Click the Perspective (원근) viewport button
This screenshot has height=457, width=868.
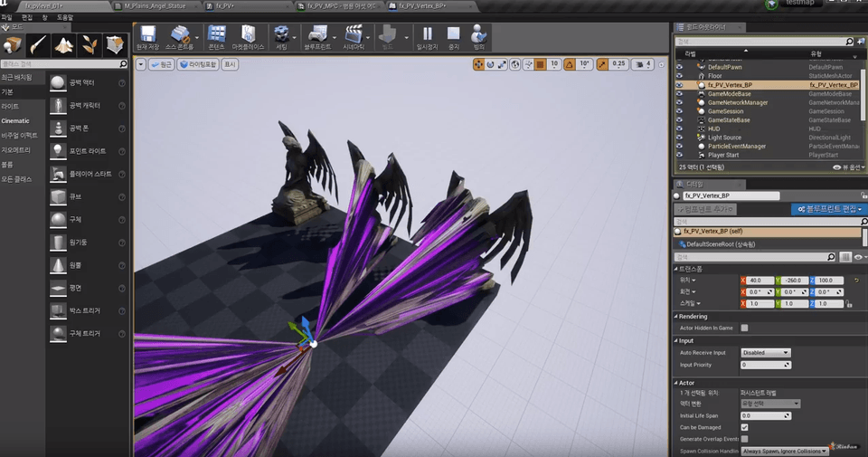[162, 65]
